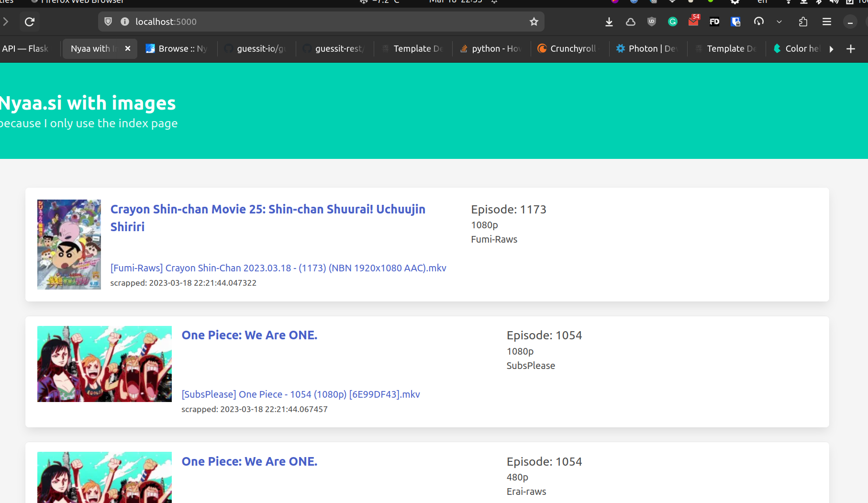Expand toolbar overflow chevron

tap(779, 22)
